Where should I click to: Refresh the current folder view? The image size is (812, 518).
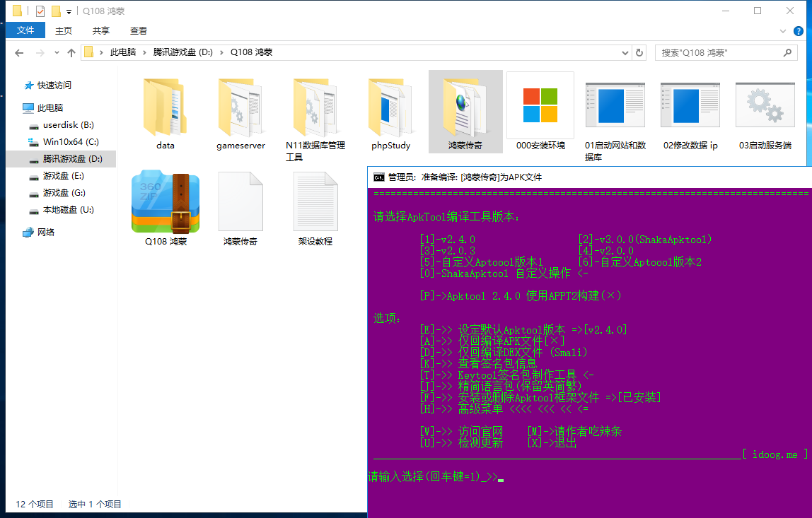(639, 53)
